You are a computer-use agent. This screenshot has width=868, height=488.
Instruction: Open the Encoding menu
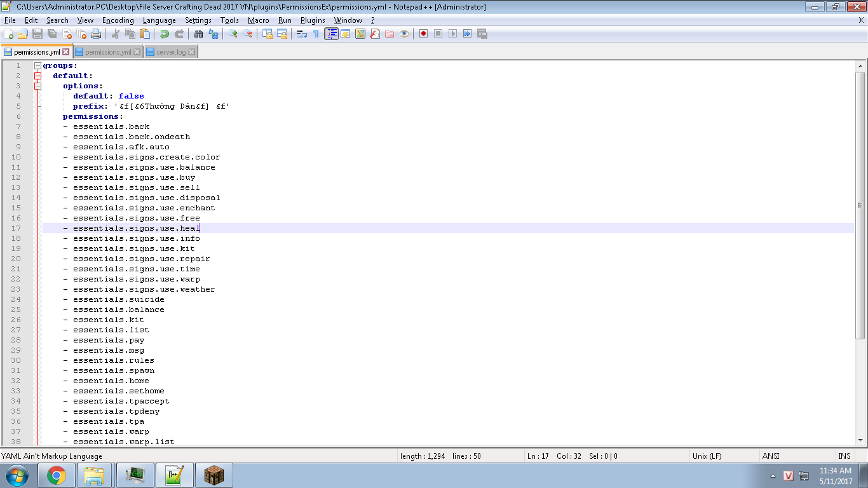118,20
